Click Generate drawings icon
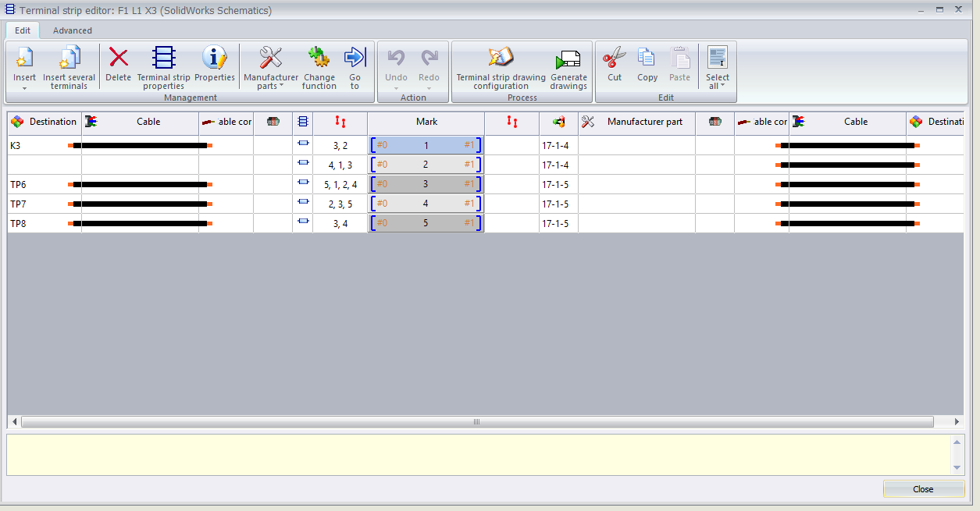The height and width of the screenshot is (511, 980). pos(568,59)
